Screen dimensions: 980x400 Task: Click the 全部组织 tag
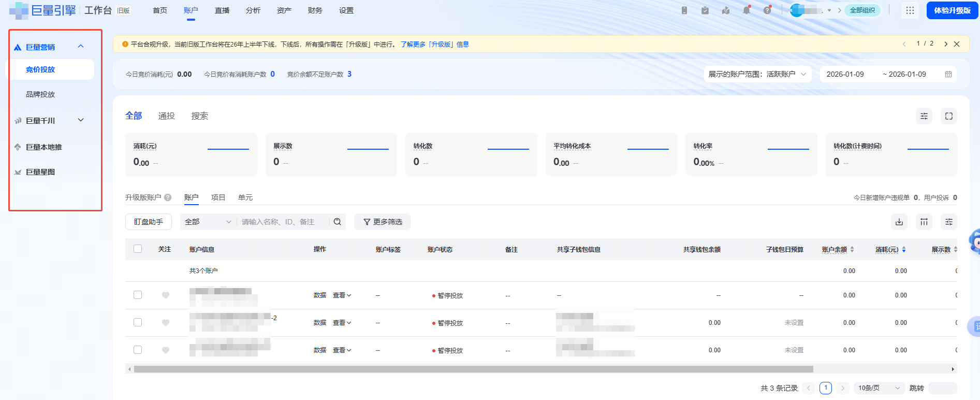[862, 10]
